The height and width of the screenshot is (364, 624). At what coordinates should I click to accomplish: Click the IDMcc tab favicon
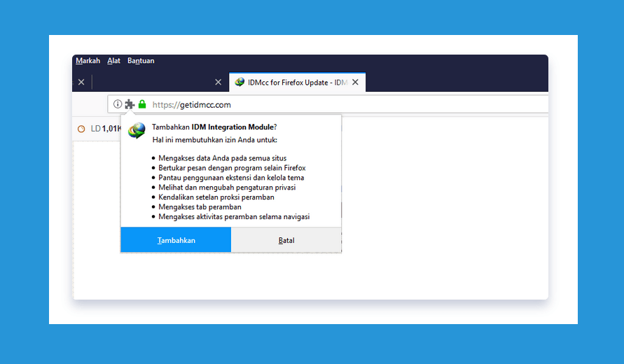pos(240,83)
